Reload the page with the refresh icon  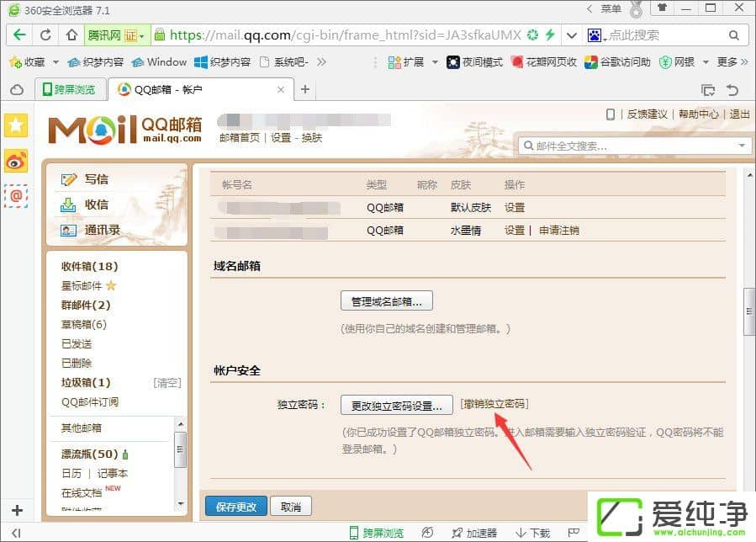[x=45, y=35]
